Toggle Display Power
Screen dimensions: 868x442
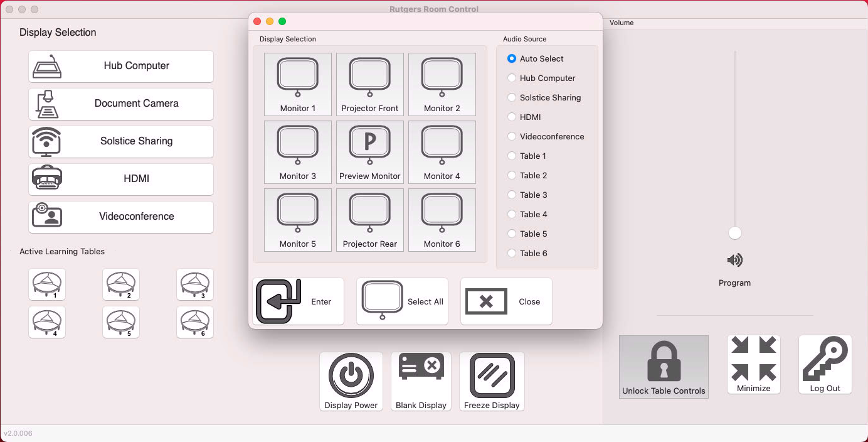tap(351, 380)
